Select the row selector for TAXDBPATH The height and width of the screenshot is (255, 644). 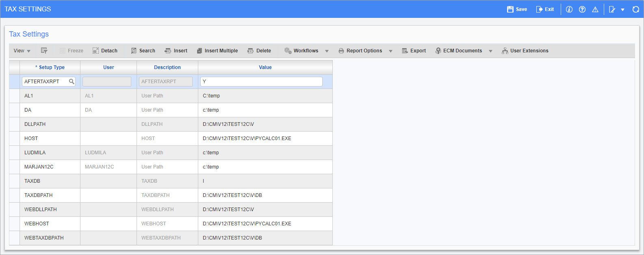click(x=14, y=195)
